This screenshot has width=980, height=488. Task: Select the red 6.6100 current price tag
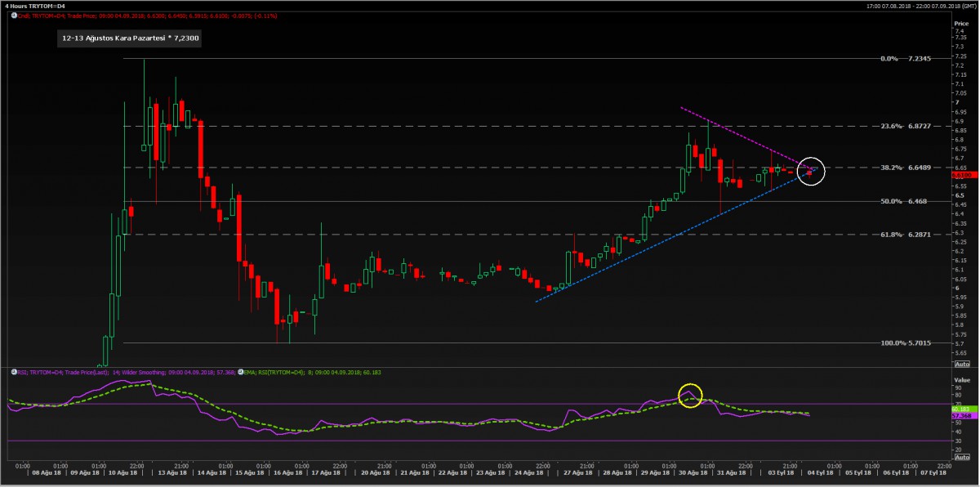pyautogui.click(x=961, y=175)
